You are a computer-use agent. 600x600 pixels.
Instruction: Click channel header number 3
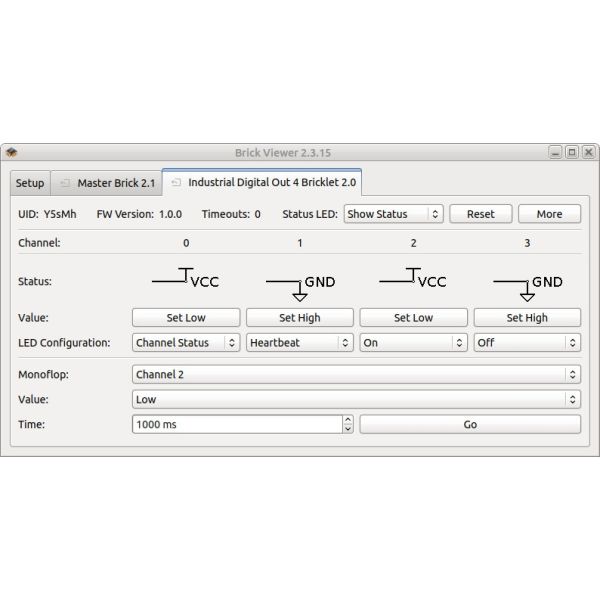tap(527, 243)
